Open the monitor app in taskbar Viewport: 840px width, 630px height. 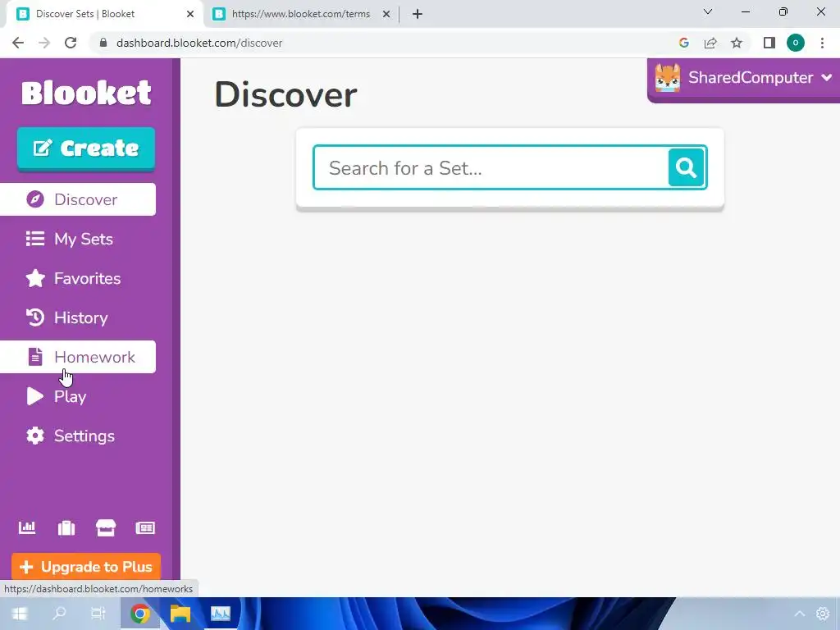pyautogui.click(x=220, y=614)
